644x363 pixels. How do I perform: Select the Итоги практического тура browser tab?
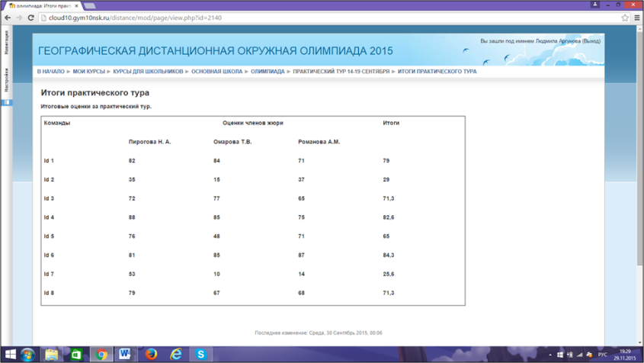42,5
